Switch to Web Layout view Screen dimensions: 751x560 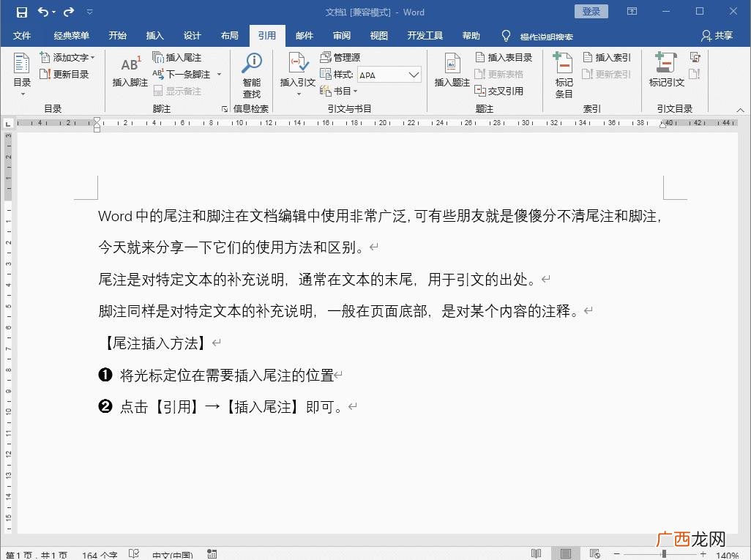pos(595,554)
